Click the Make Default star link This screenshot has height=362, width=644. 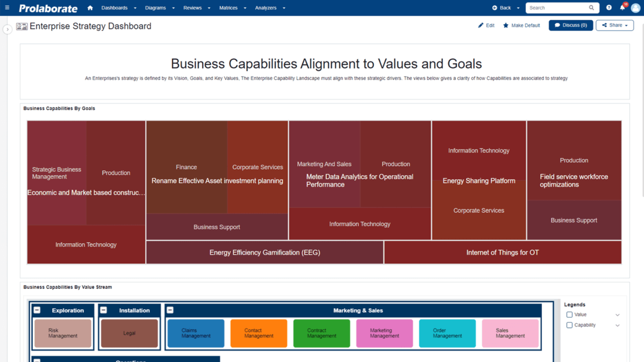(x=521, y=25)
